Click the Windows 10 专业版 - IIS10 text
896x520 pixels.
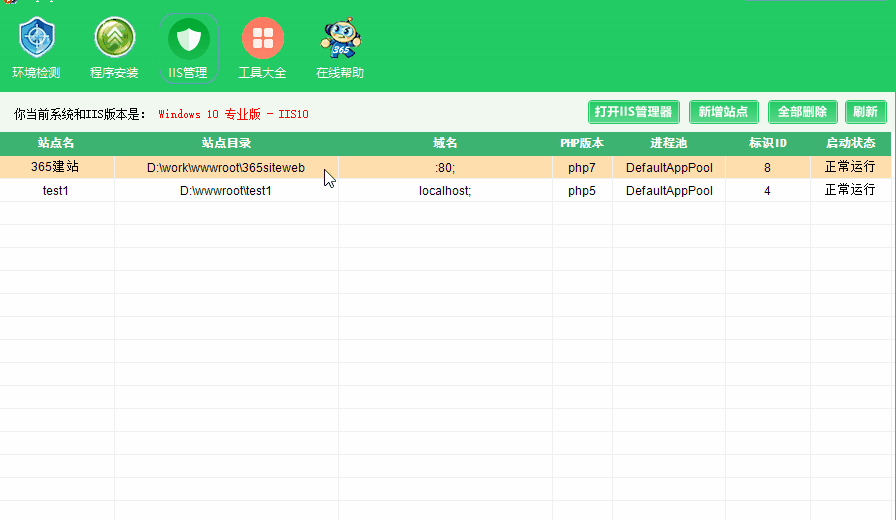click(233, 114)
